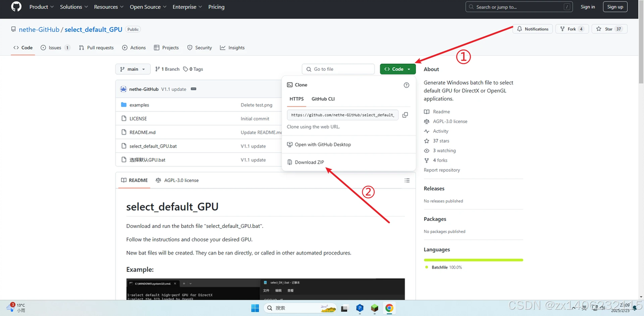View the 1 Branch link
Viewport: 644px width, 316px height.
[167, 69]
